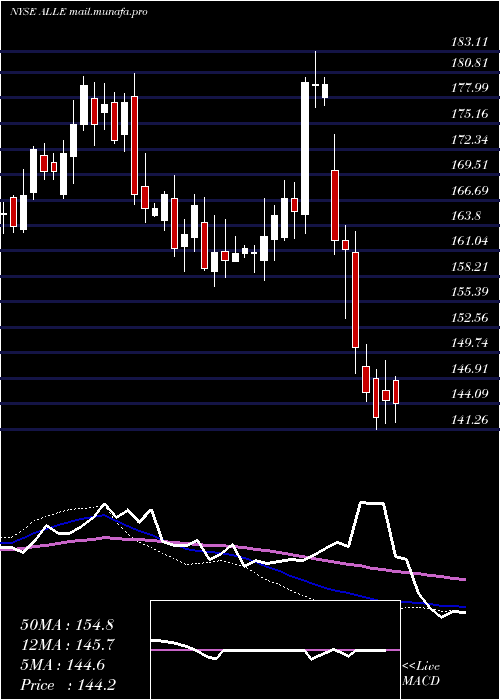The width and height of the screenshot is (500, 700).
Task: Select the 158.21 axis label
Action: pyautogui.click(x=469, y=267)
